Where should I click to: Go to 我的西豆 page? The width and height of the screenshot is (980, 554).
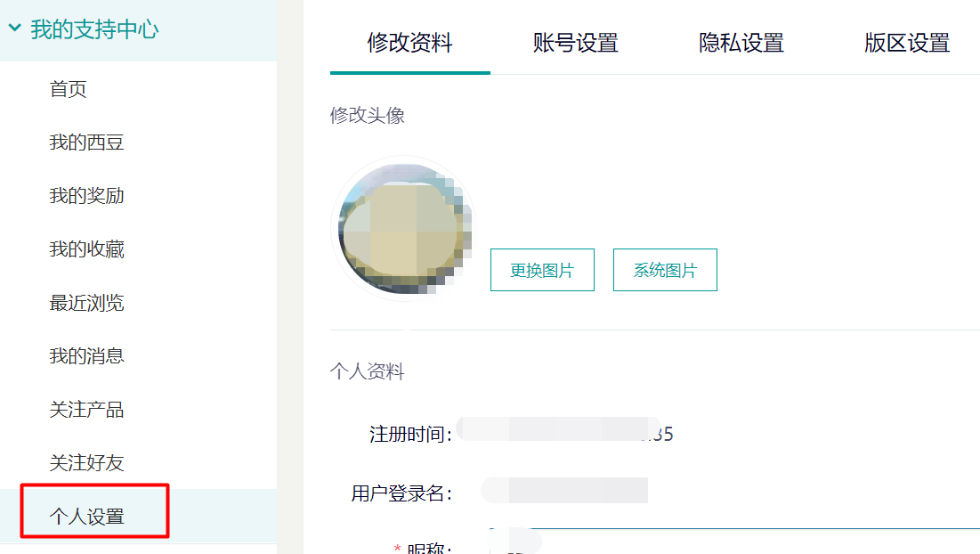(86, 143)
